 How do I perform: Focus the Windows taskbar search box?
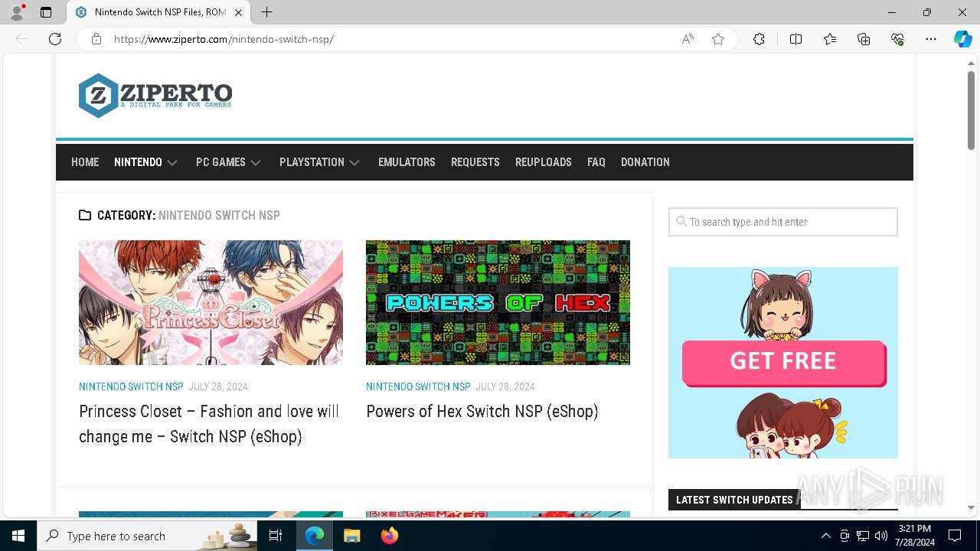(149, 536)
